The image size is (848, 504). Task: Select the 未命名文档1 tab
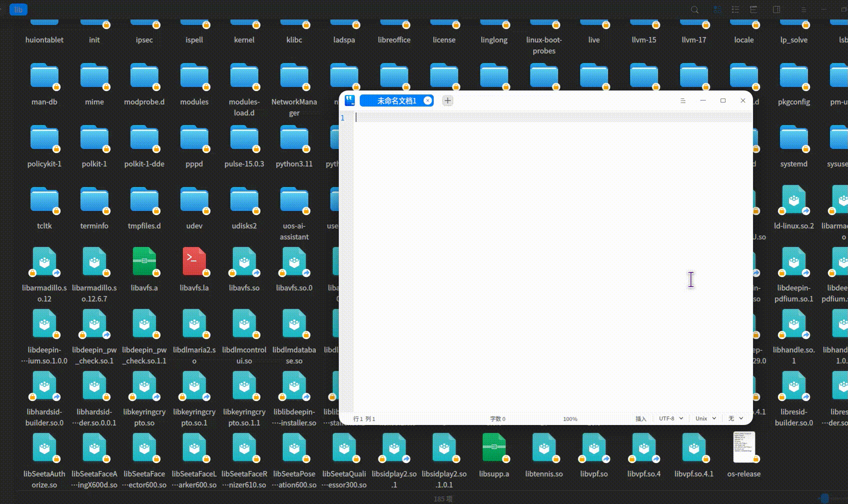click(396, 100)
